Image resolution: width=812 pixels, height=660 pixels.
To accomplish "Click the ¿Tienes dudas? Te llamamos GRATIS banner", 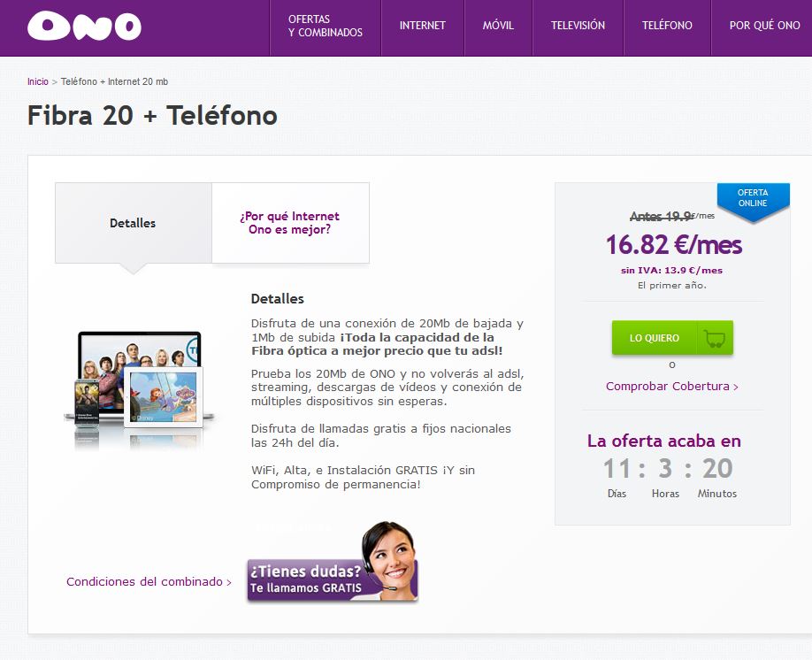I will point(333,562).
